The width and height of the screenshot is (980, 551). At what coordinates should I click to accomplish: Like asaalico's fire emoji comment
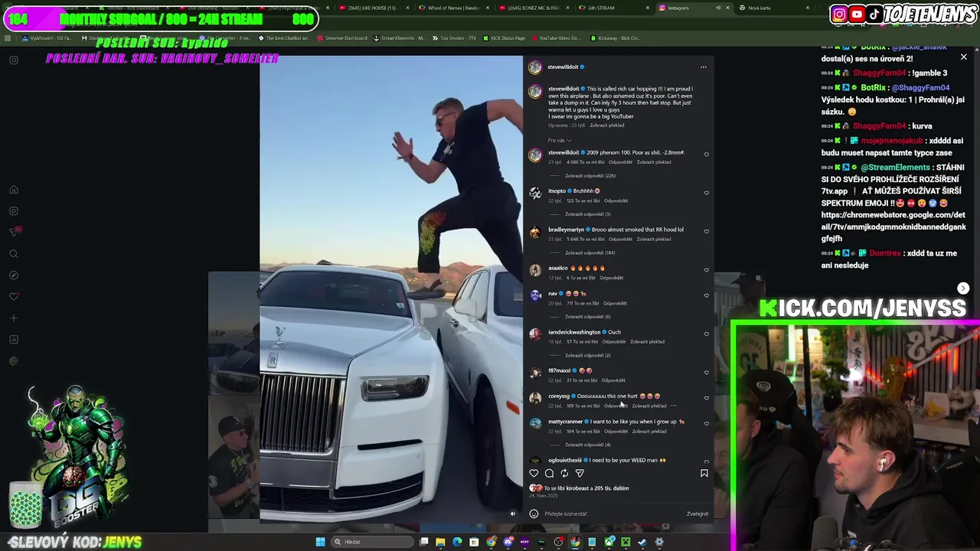[x=707, y=269]
